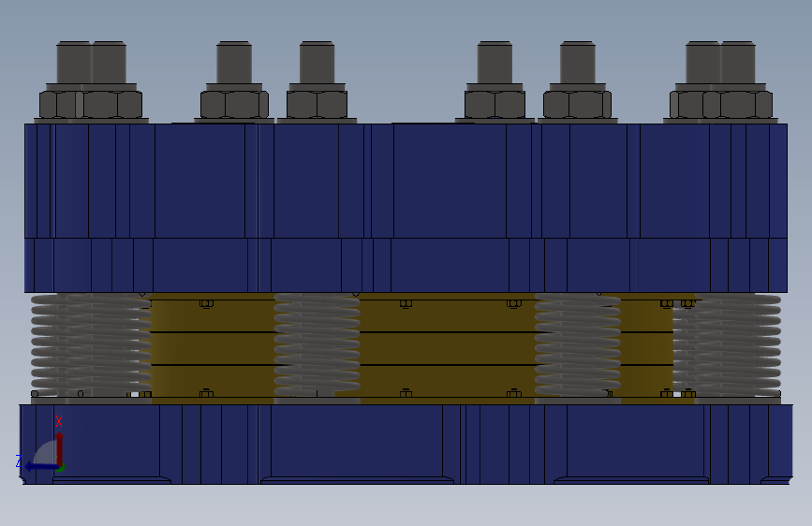Click the blue Z axis arrow of triad
The image size is (812, 526).
[x=41, y=467]
